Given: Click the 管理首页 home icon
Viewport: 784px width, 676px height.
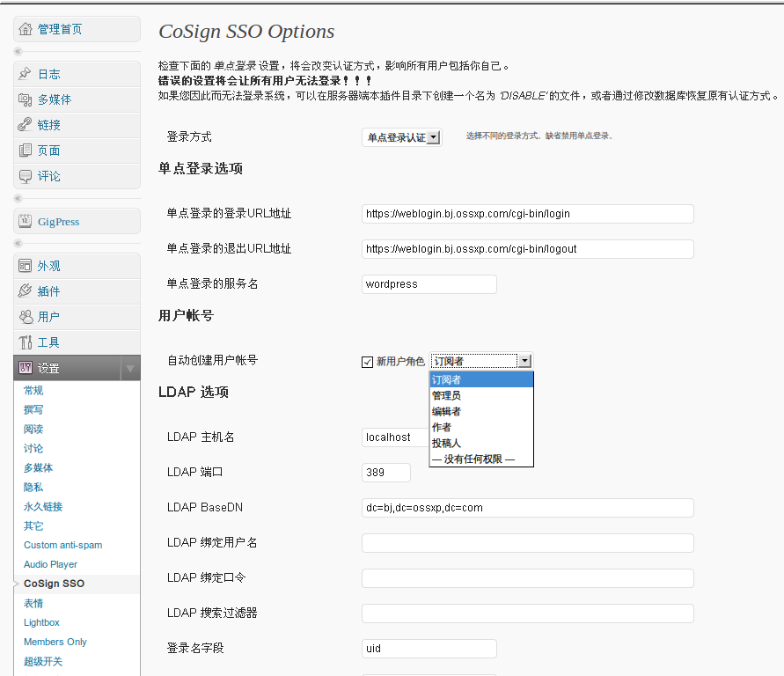Looking at the screenshot, I should 26,29.
